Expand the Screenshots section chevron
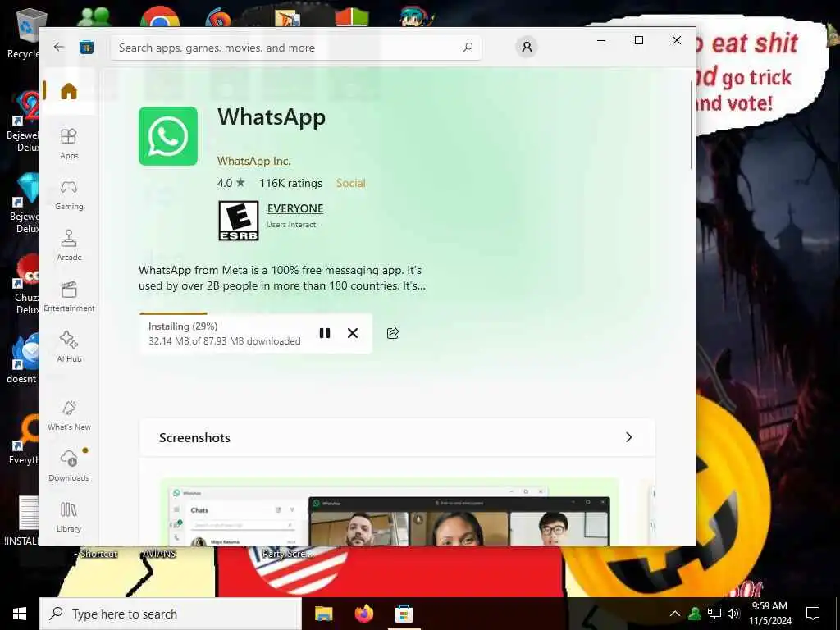The image size is (840, 630). point(629,437)
